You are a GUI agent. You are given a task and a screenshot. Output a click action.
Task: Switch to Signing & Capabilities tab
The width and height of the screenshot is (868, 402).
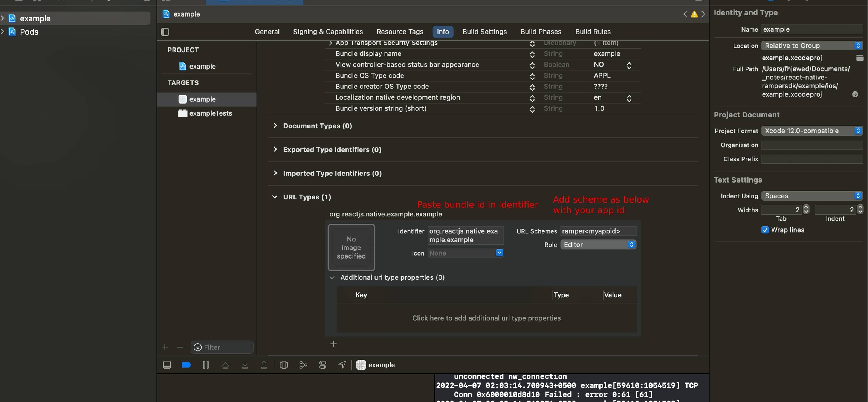click(328, 32)
